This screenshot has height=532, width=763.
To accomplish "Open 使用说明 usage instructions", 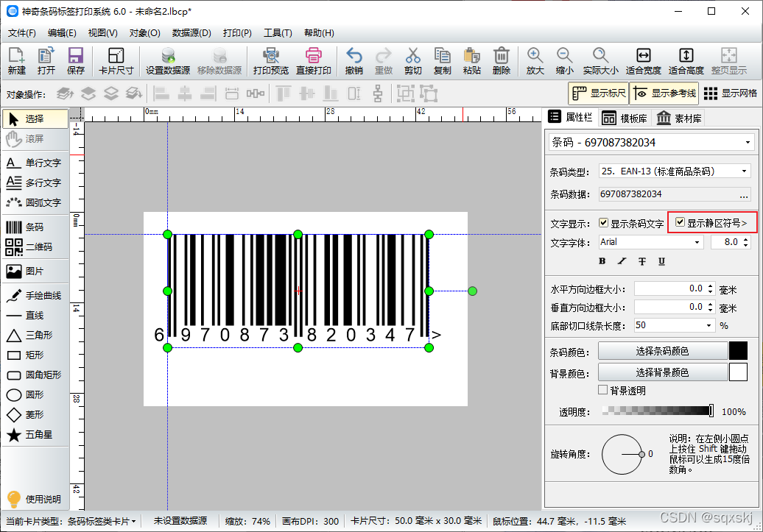I will tap(35, 499).
